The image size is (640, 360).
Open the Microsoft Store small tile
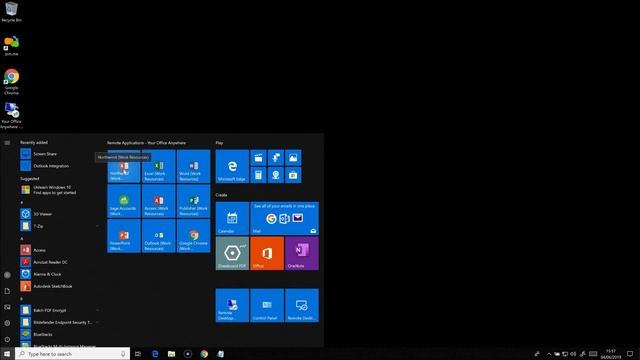point(293,175)
